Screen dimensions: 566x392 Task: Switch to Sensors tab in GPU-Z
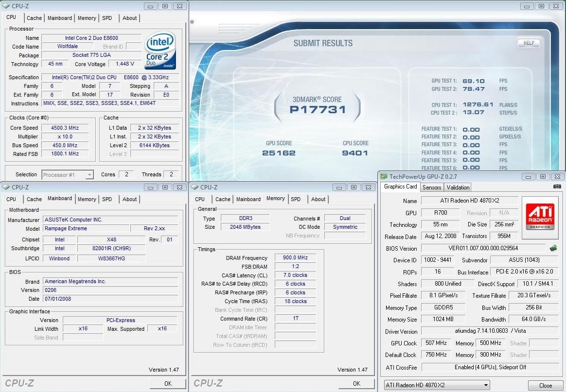(x=432, y=187)
